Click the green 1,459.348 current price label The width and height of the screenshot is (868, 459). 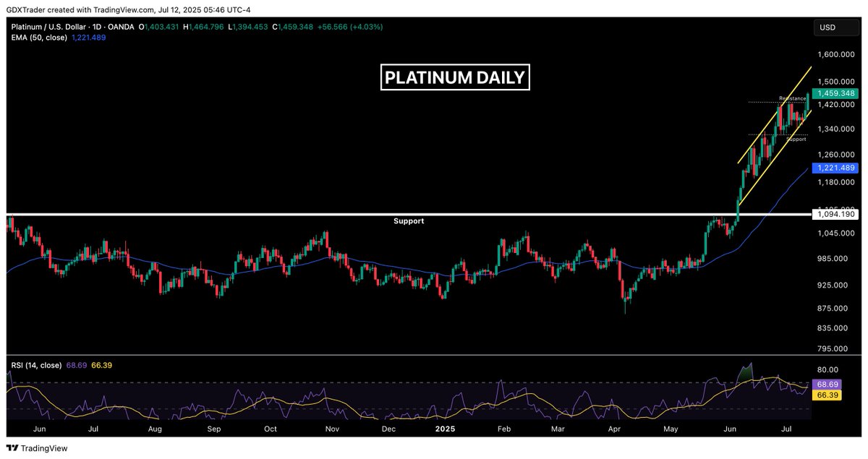[x=835, y=93]
